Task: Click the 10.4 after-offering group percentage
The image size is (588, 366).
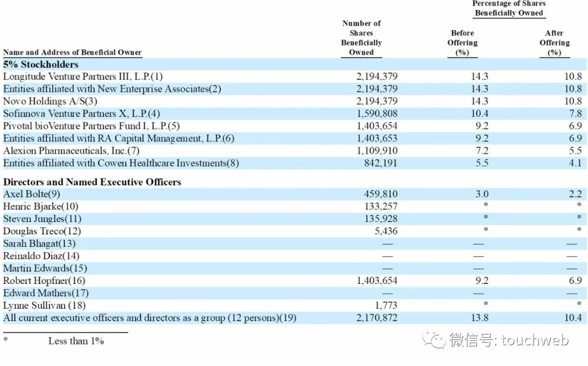Action: click(x=573, y=318)
